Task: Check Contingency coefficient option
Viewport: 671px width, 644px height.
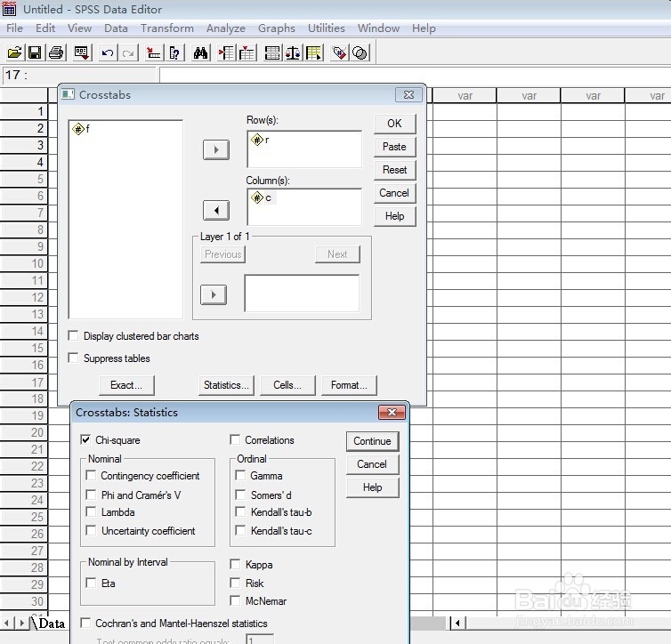Action: pyautogui.click(x=91, y=476)
